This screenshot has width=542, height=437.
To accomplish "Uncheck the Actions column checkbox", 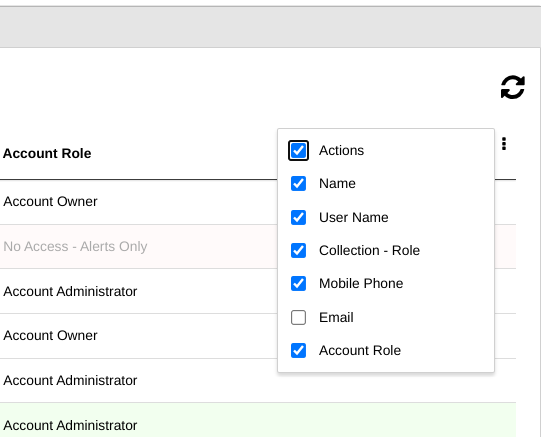I will 298,150.
